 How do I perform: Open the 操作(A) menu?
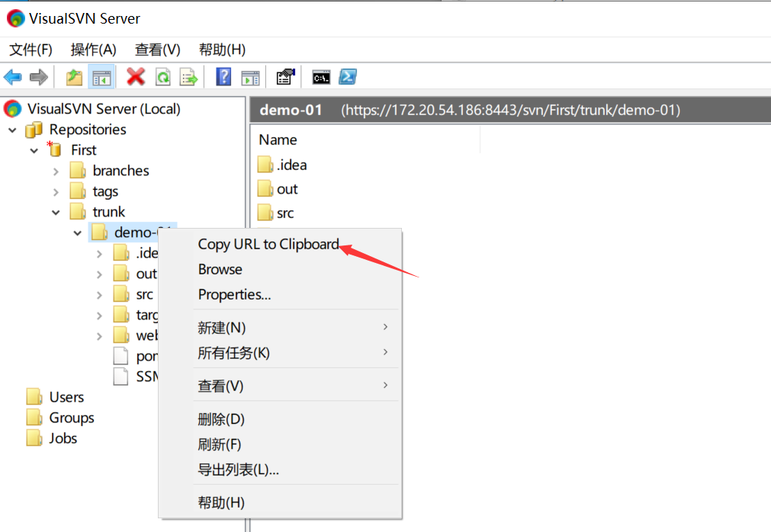tap(94, 50)
